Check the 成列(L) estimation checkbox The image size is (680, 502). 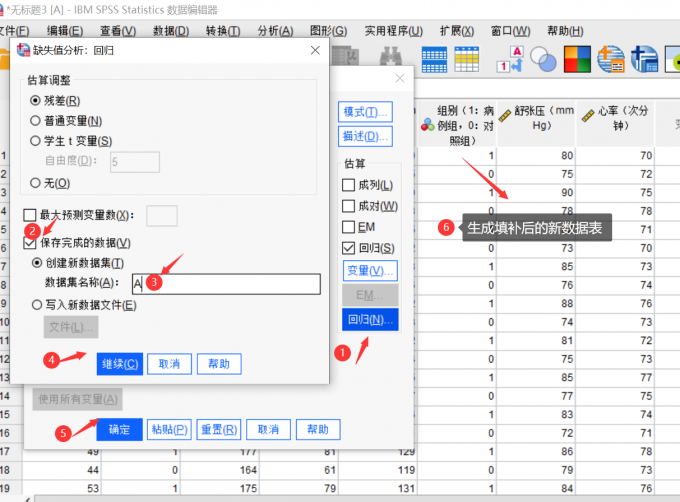click(348, 185)
